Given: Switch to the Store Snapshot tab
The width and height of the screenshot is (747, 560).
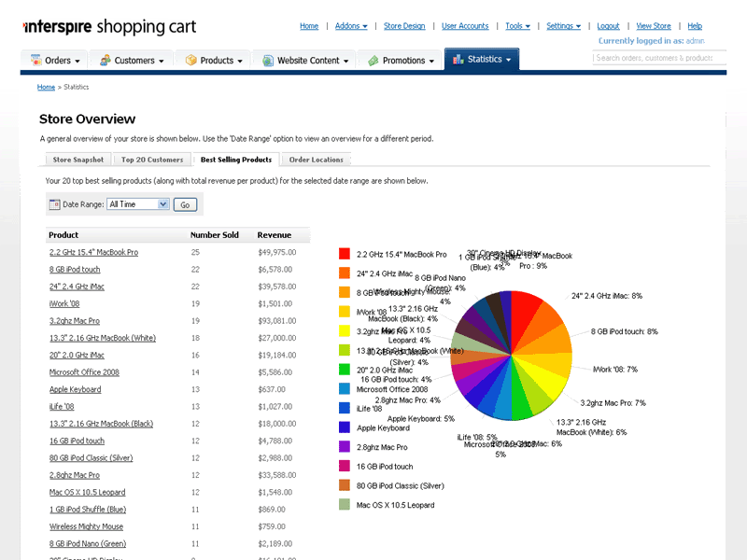Looking at the screenshot, I should pyautogui.click(x=78, y=160).
